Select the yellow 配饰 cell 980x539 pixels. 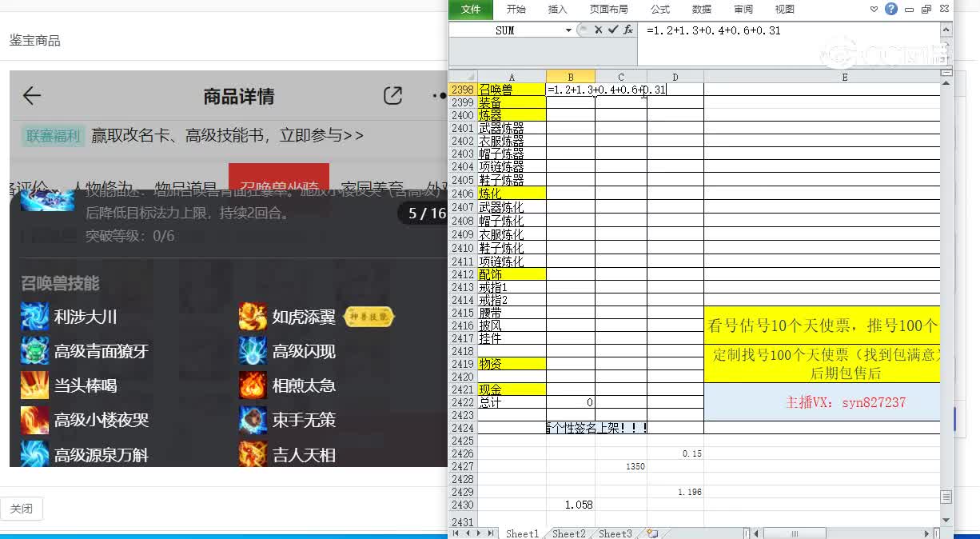[x=512, y=274]
